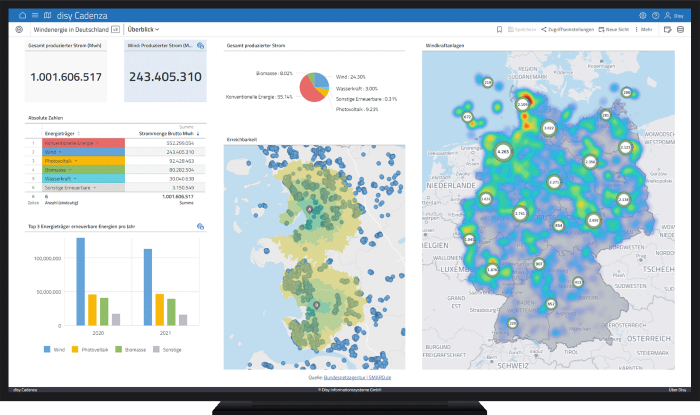Bookmark the current view
Viewport: 700px width, 415px height.
point(499,29)
